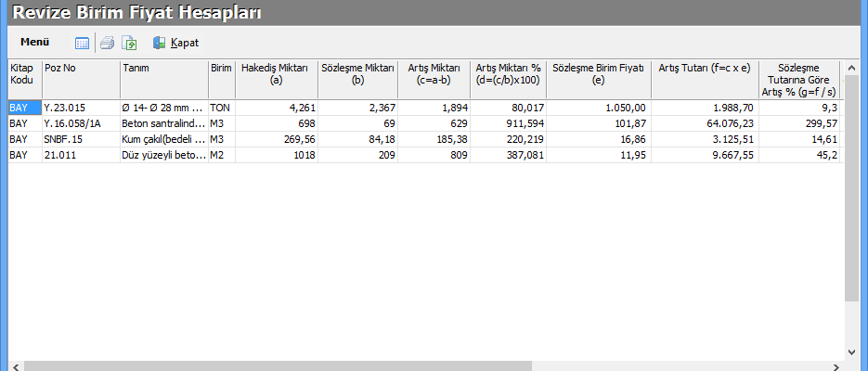Select the row with Poz No Y.23.015
The width and height of the screenshot is (868, 371).
(81, 108)
